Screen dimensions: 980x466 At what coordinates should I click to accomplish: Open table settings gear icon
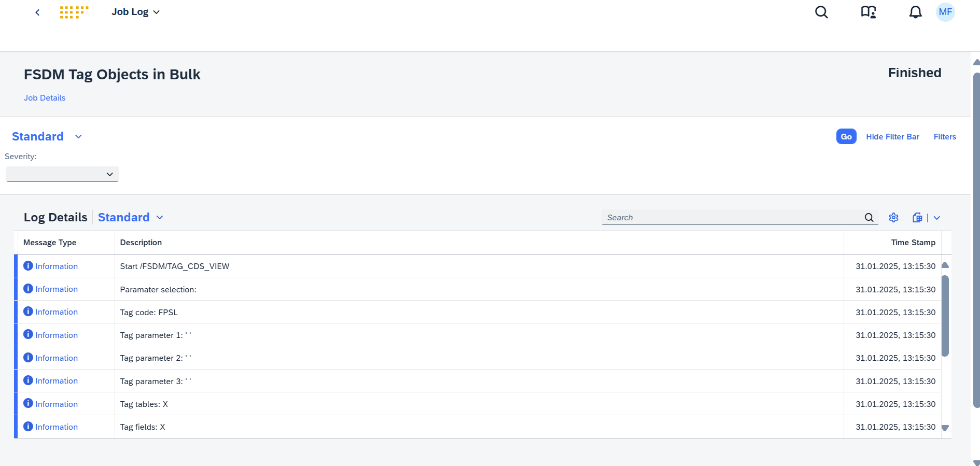[x=893, y=218]
